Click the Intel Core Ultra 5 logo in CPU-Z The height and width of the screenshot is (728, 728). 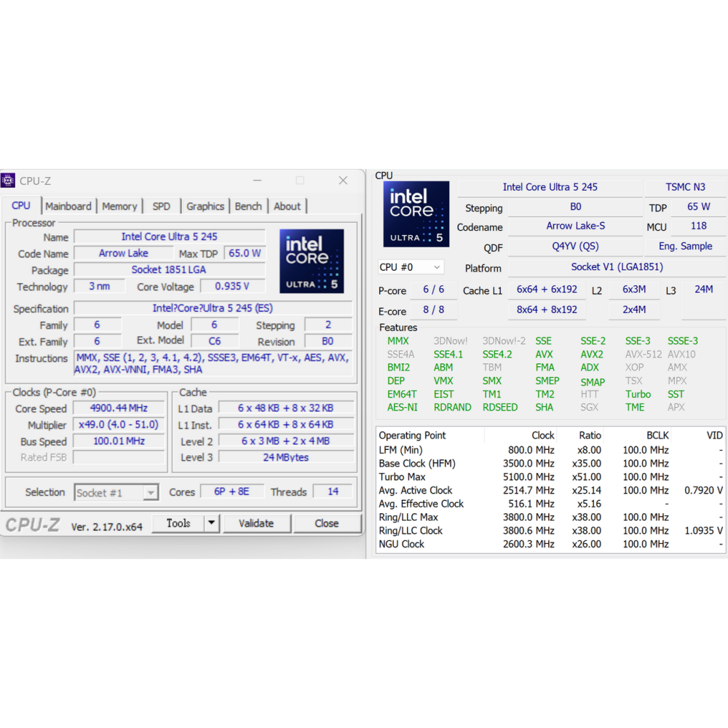[x=312, y=261]
